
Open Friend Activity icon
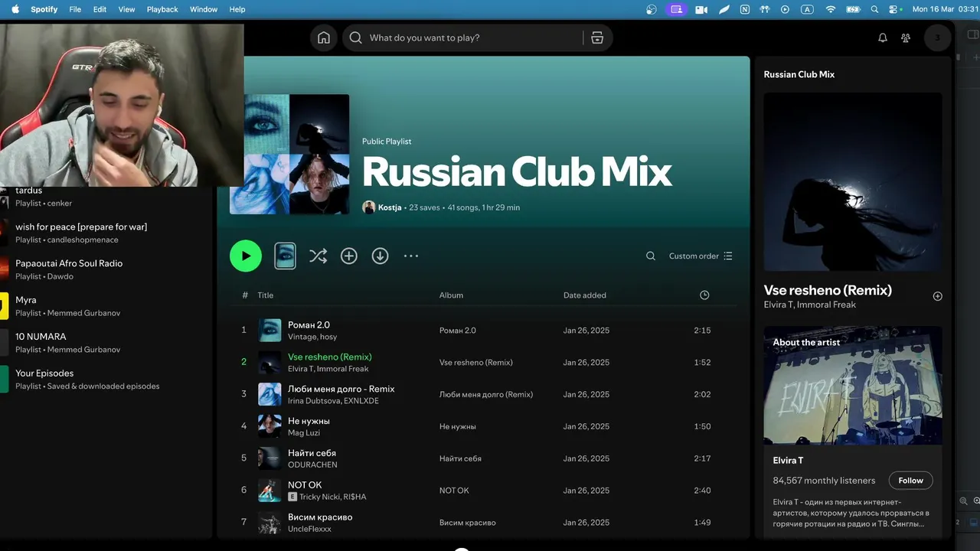click(906, 37)
